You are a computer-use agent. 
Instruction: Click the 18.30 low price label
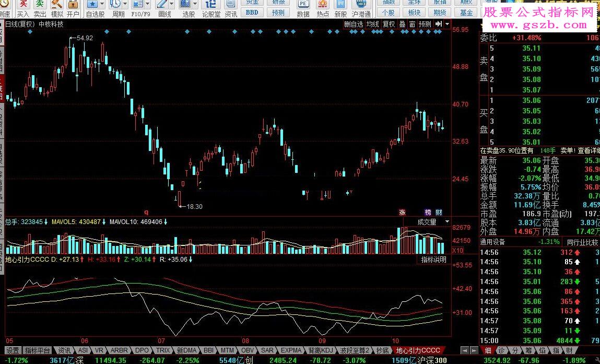pos(194,207)
